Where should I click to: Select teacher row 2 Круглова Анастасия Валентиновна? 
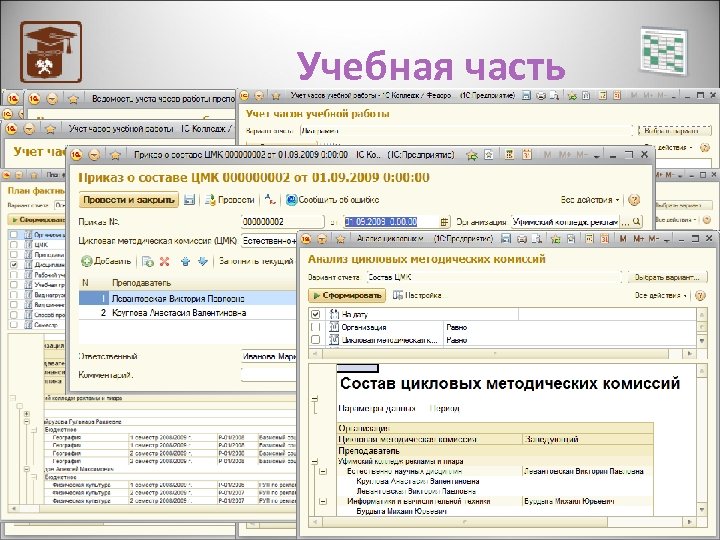pos(187,313)
